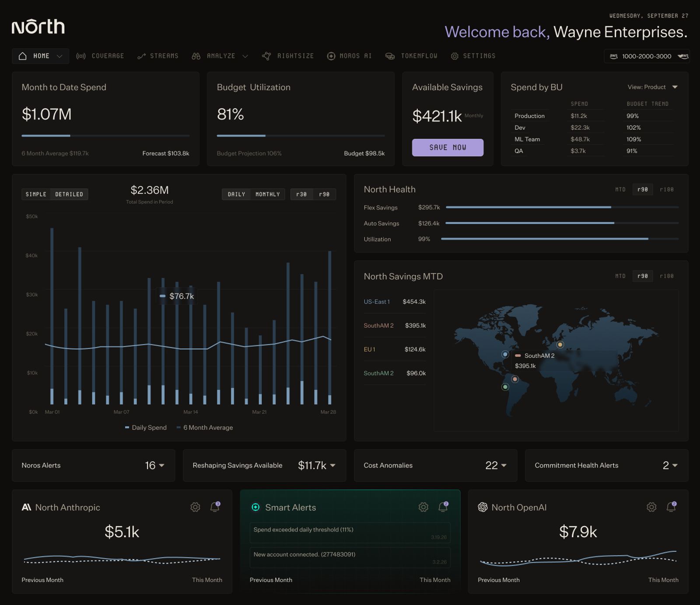
Task: Open Smart Alerts notification bell
Action: coord(443,507)
